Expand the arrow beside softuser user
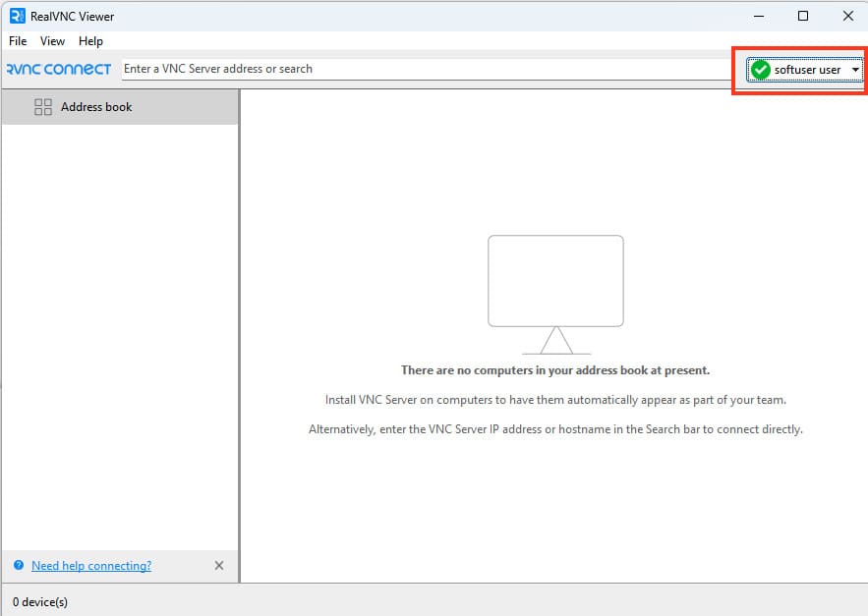Image resolution: width=868 pixels, height=616 pixels. (855, 70)
